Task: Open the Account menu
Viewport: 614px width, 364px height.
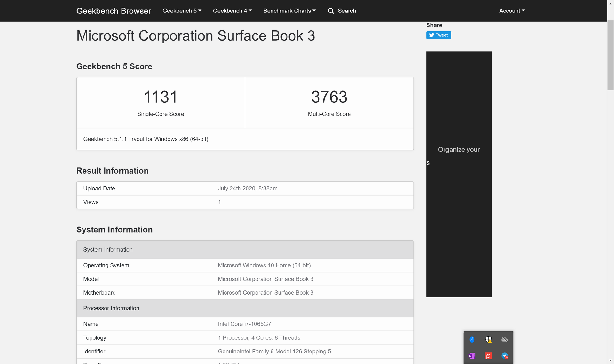Action: point(512,11)
